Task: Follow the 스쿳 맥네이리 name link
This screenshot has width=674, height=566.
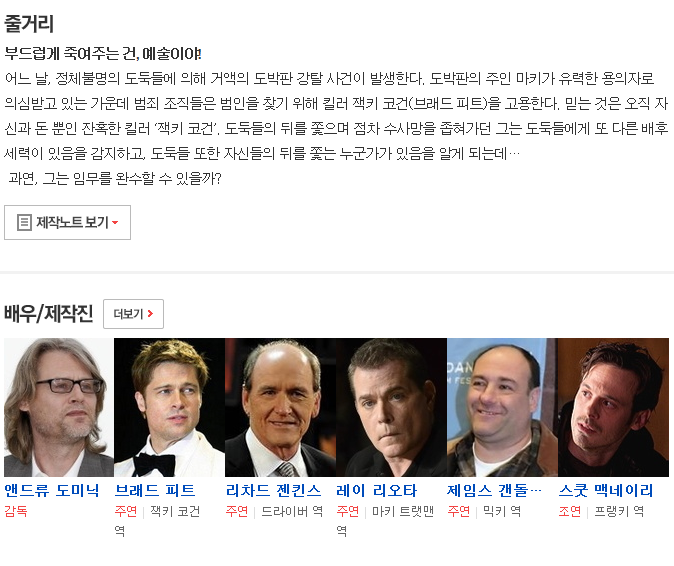Action: [x=606, y=490]
